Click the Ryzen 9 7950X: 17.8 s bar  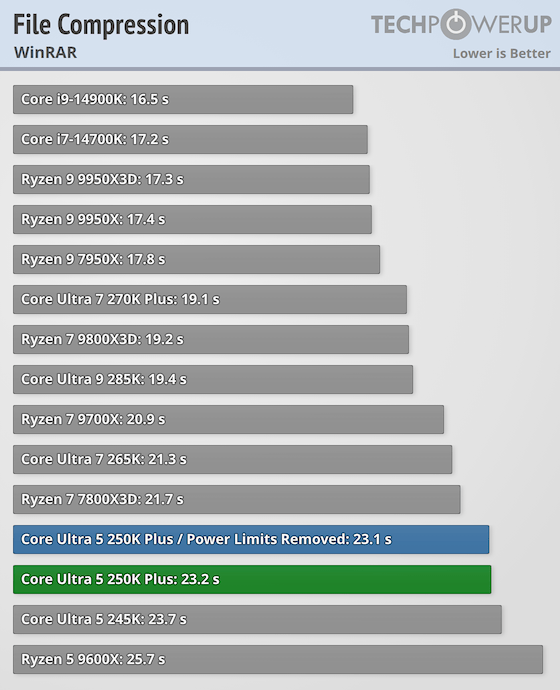coord(197,259)
